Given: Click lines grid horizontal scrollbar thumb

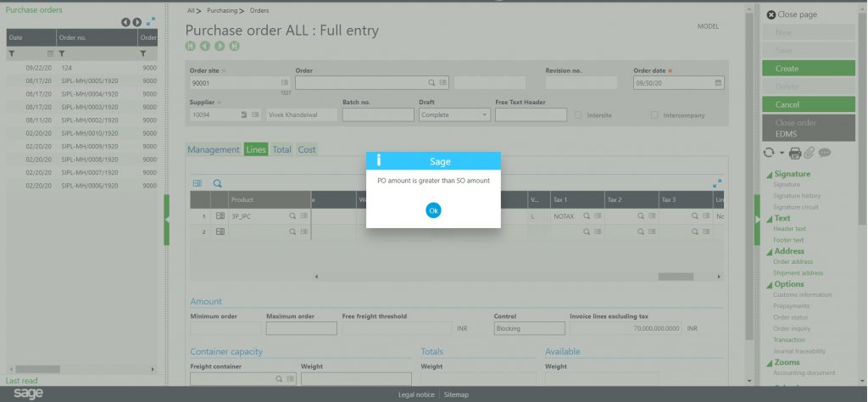Looking at the screenshot, I should click(x=676, y=276).
